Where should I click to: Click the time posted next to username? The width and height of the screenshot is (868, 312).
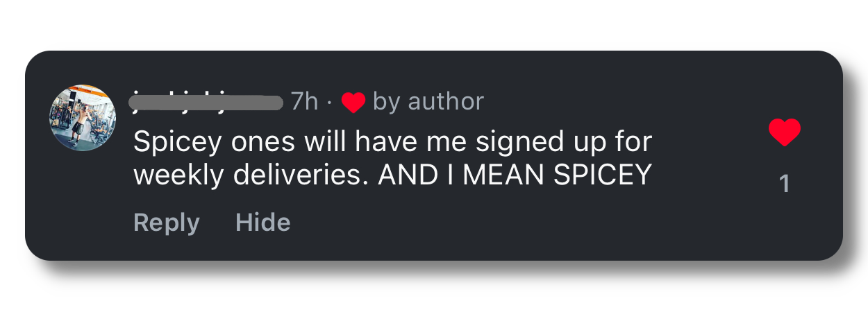(x=304, y=102)
